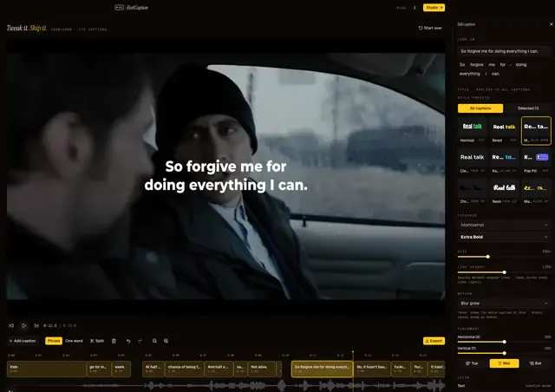Choose the plain Real talk preset
The image size is (555, 392).
(x=472, y=161)
